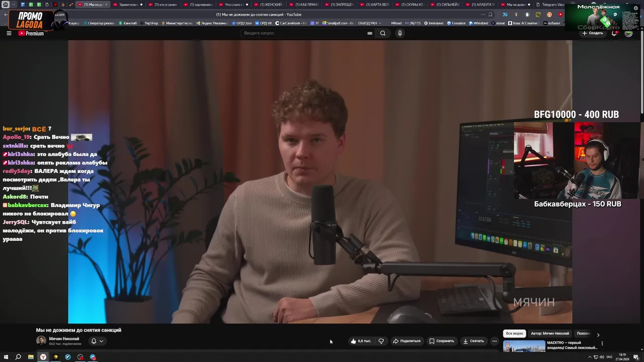
Task: Open the 'YepShop' bookmark
Action: 149,23
